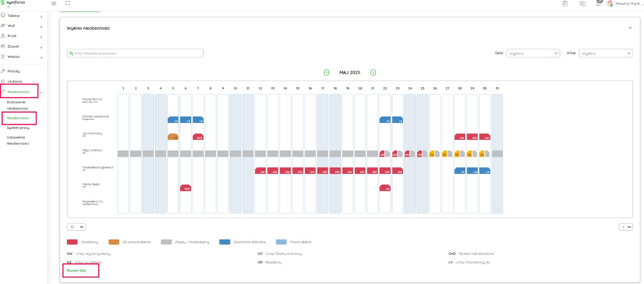Screen dimensions: 644x284
Task: Open the Malwina Mącik user menu
Action: tap(626, 4)
